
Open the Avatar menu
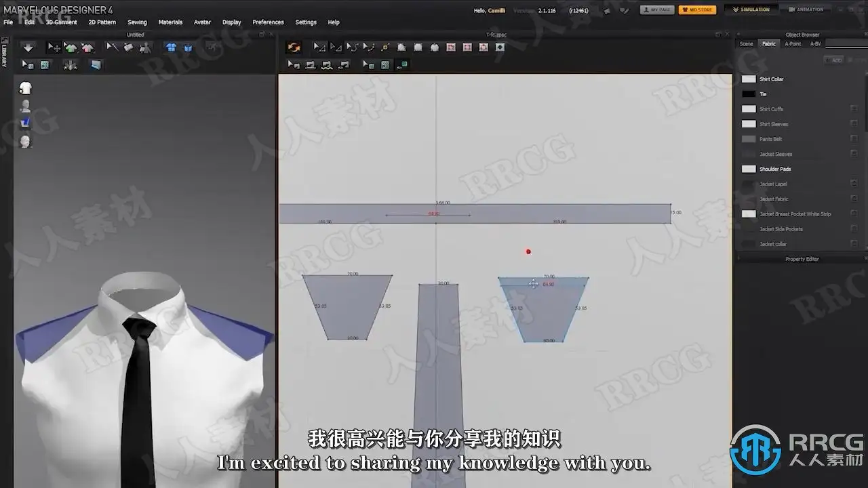tap(202, 22)
